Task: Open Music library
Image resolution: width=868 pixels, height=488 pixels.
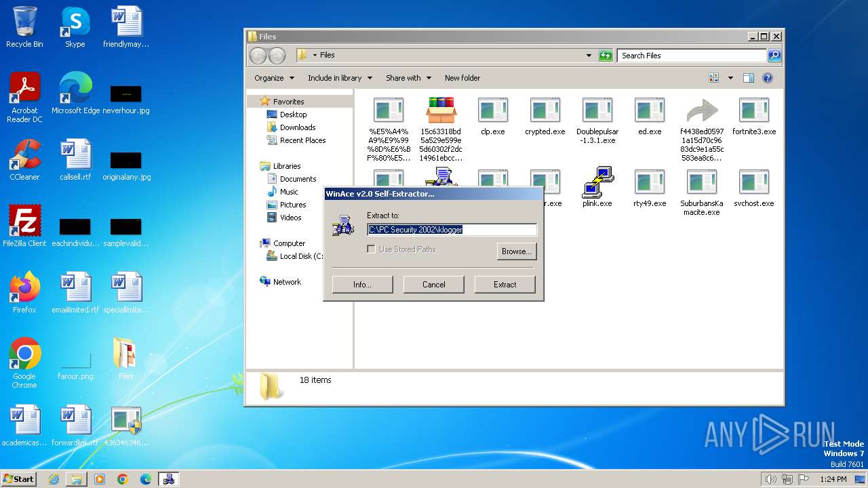Action: [x=289, y=192]
